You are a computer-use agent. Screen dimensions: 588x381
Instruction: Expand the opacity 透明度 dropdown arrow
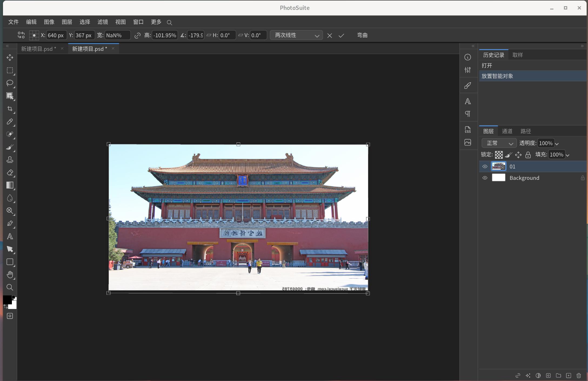coord(557,144)
